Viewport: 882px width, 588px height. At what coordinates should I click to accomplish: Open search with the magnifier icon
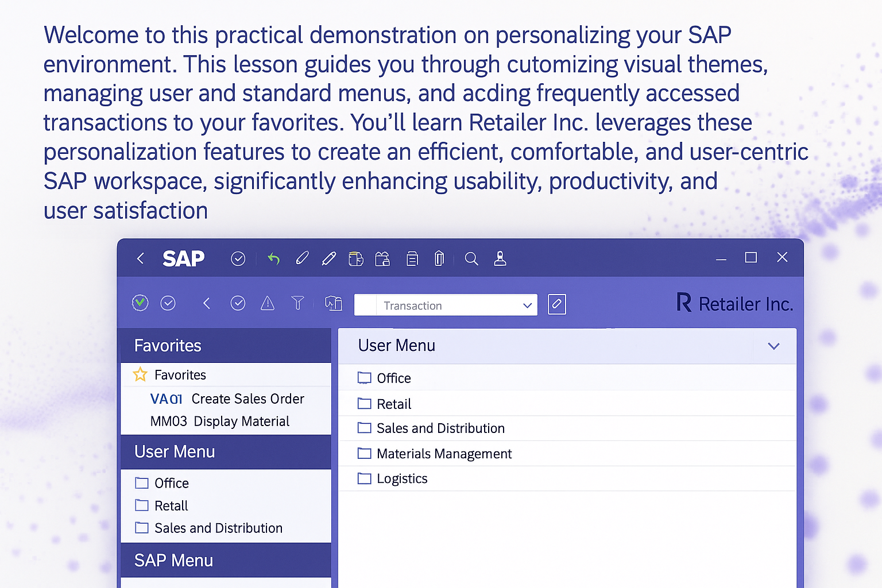(x=471, y=259)
